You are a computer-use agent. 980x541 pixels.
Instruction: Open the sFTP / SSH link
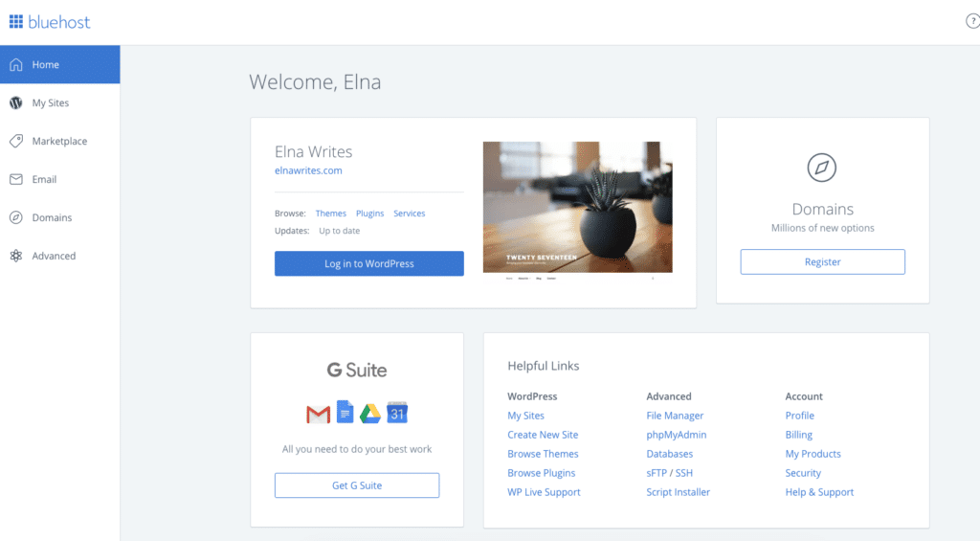coord(669,473)
